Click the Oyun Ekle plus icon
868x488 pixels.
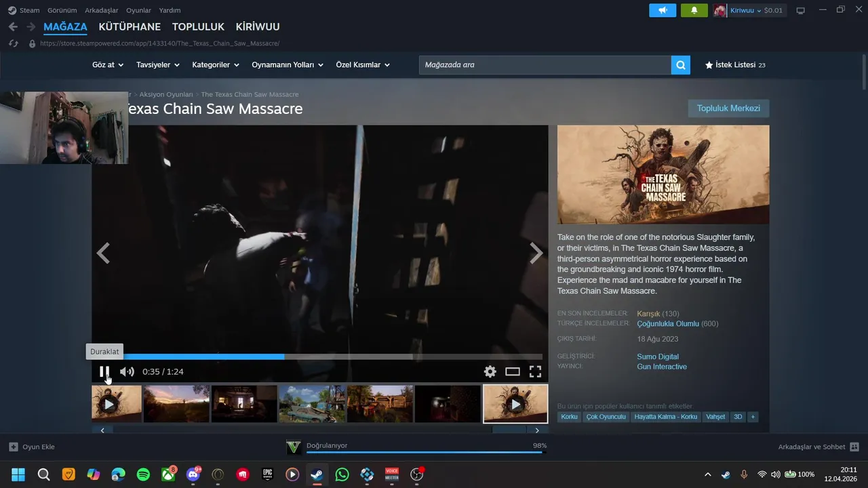13,447
